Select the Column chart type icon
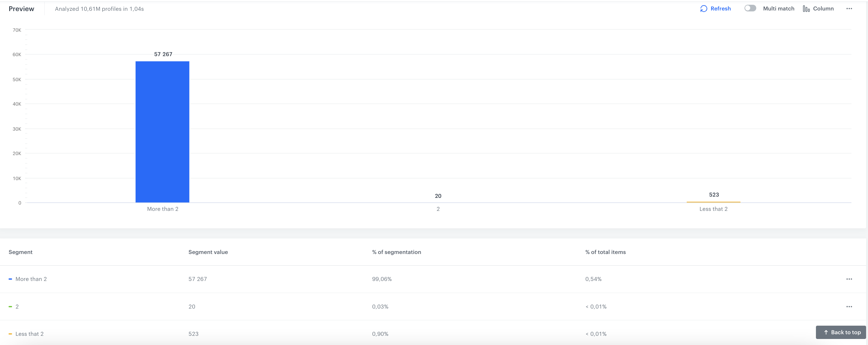This screenshot has height=345, width=868. point(807,9)
